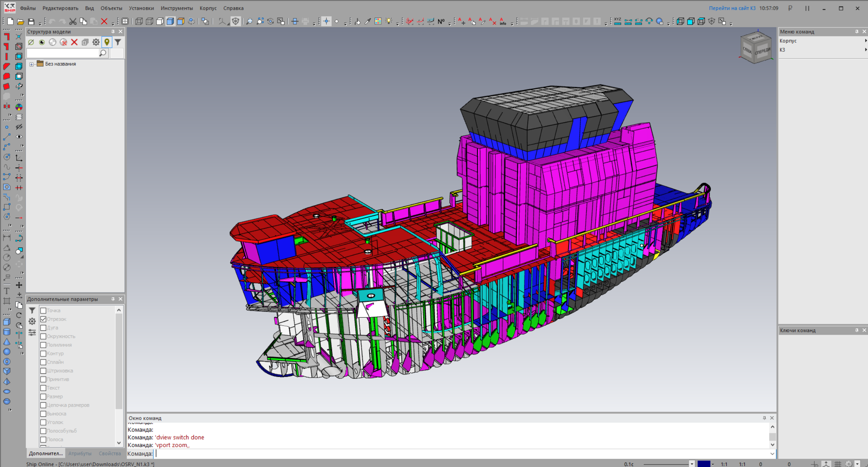The height and width of the screenshot is (467, 868).
Task: Click the scissors Cut icon
Action: coord(73,22)
